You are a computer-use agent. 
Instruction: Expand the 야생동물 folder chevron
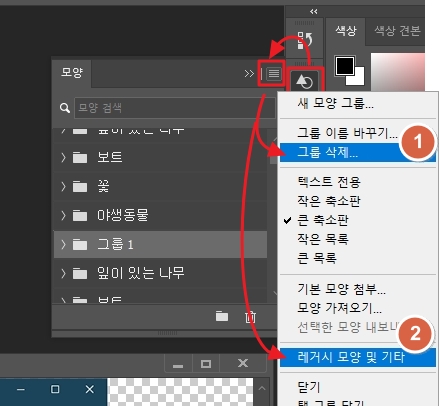(x=63, y=215)
